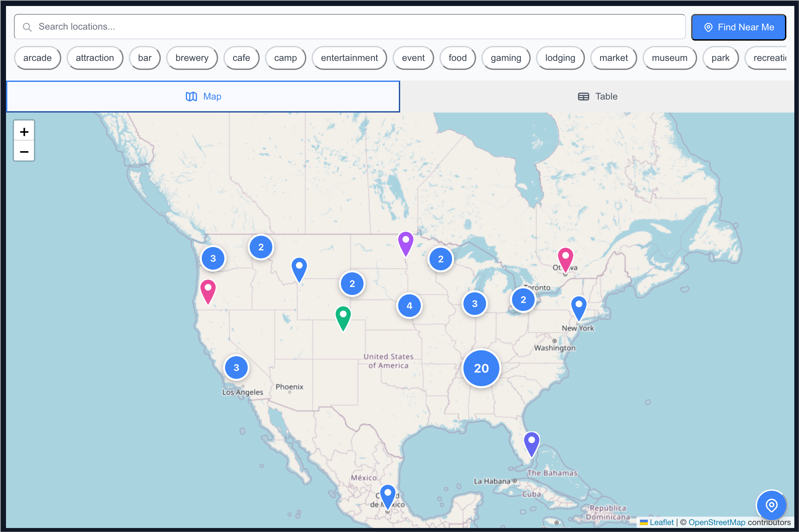Select the Map view tab
The height and width of the screenshot is (532, 799).
pyautogui.click(x=203, y=96)
